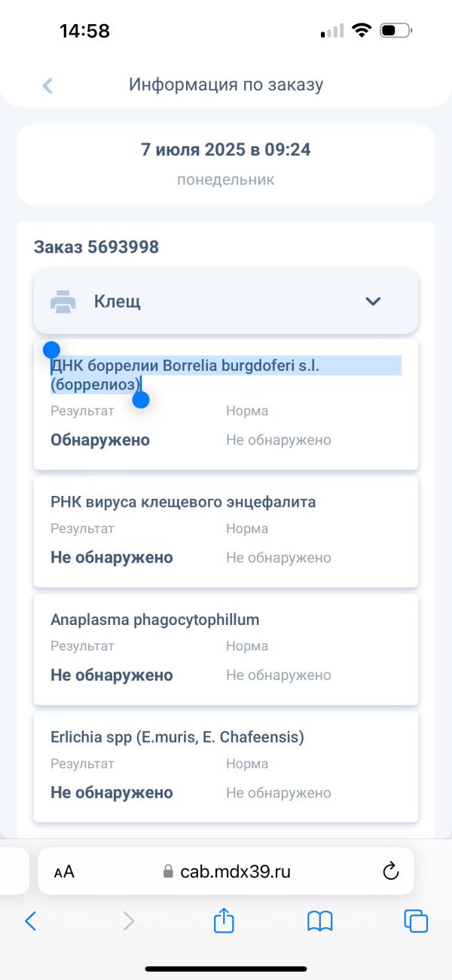
Task: Tap the cab.mdx39.ru address field
Action: click(226, 871)
